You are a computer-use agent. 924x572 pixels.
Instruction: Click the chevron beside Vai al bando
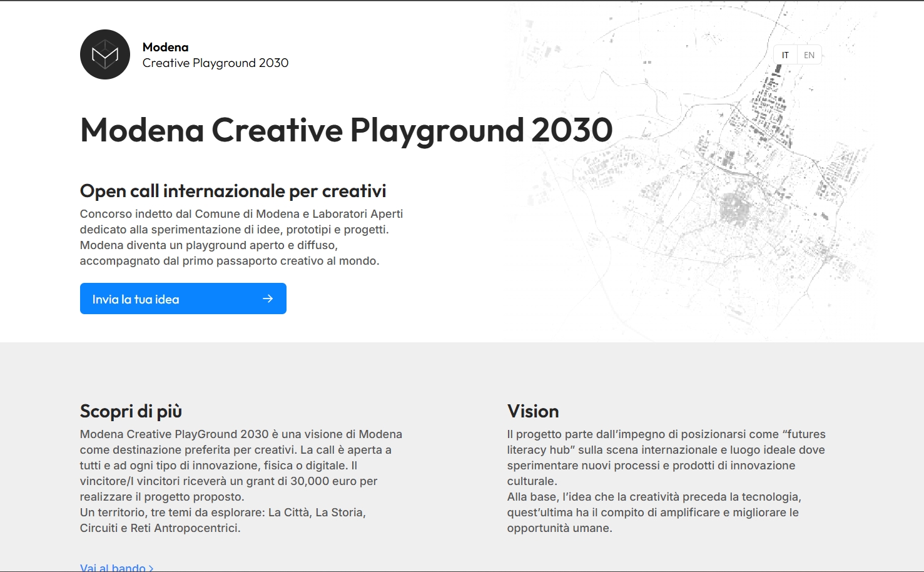pos(151,568)
